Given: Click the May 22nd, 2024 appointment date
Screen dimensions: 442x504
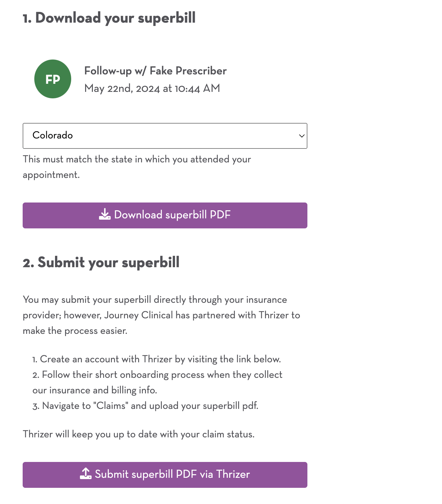Looking at the screenshot, I should tap(152, 88).
